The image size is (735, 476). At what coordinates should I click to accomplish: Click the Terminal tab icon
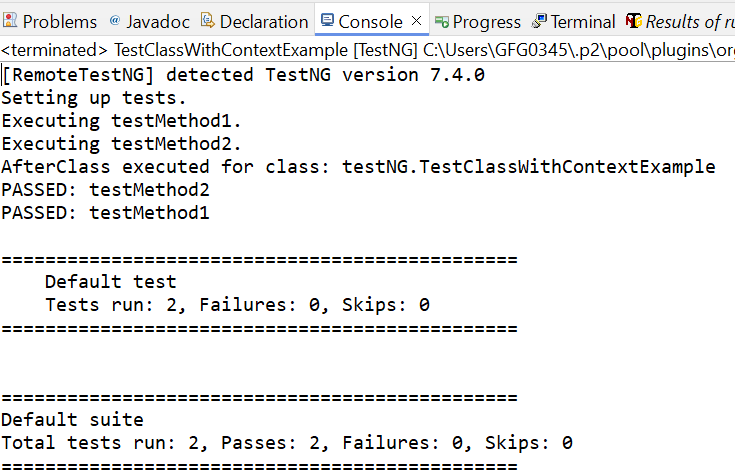(x=540, y=21)
